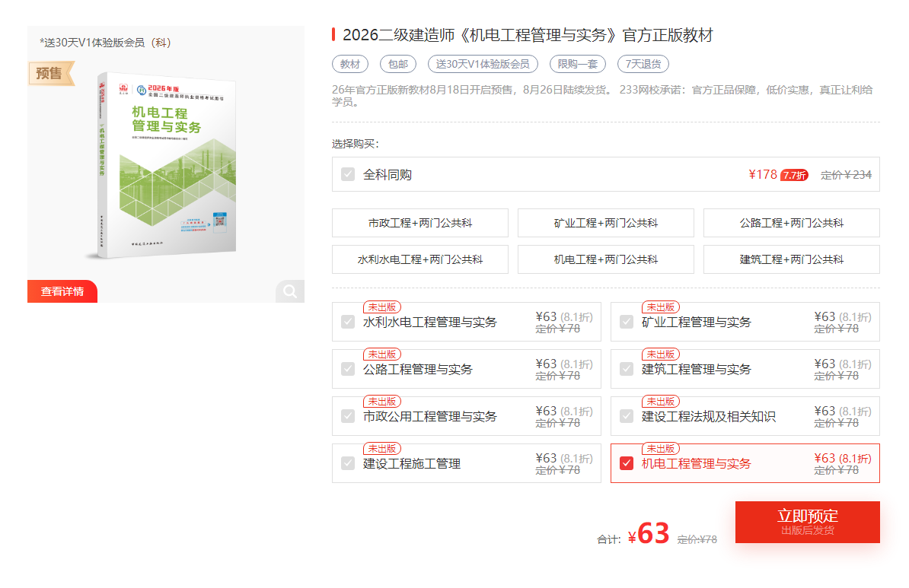The width and height of the screenshot is (909, 588).
Task: Click the magnifier icon on book image
Action: [x=290, y=291]
